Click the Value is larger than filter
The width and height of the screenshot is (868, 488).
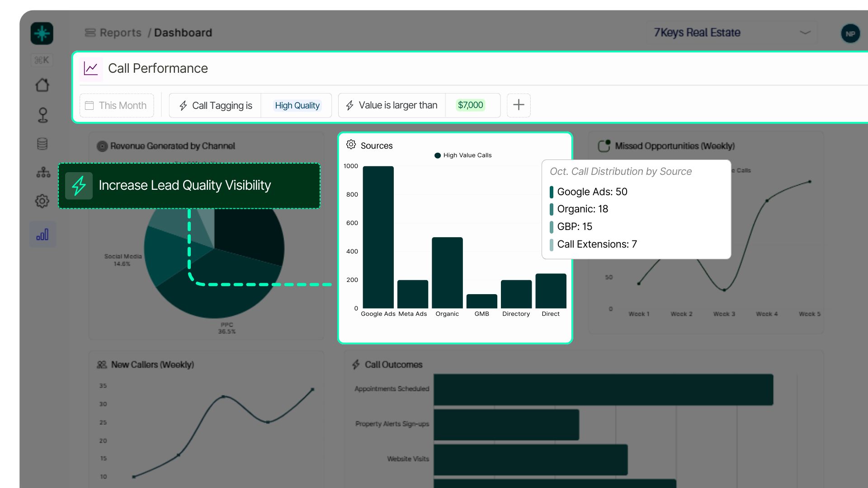click(x=392, y=105)
